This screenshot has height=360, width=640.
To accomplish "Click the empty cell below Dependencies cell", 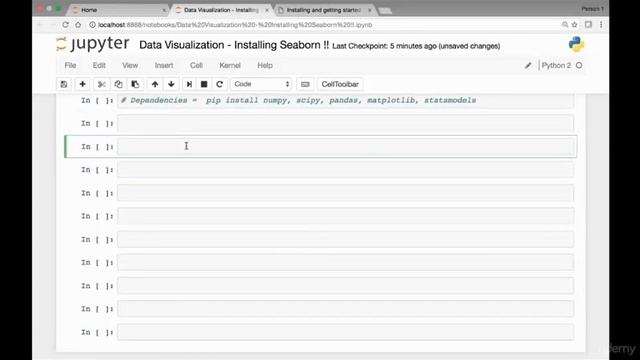I will coord(345,123).
